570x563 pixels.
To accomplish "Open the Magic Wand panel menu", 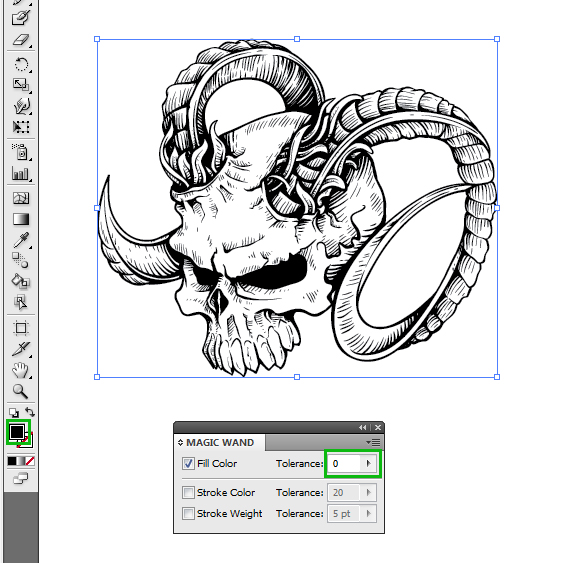I will tap(373, 442).
